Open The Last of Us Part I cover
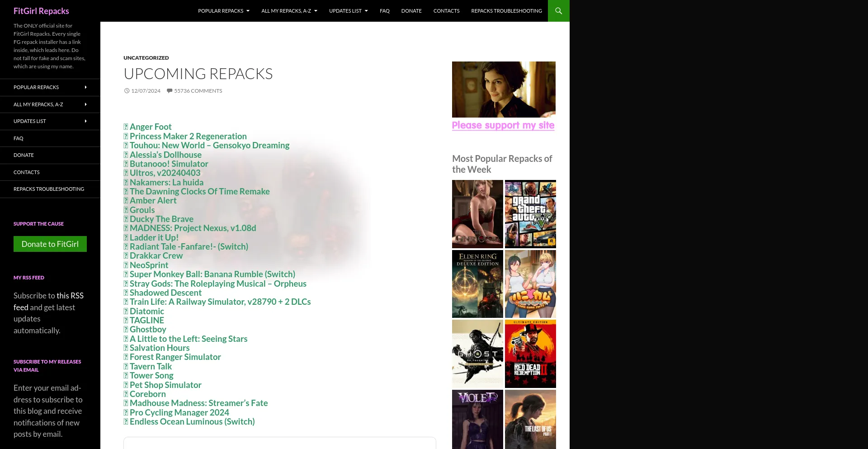The width and height of the screenshot is (868, 449). (x=530, y=419)
